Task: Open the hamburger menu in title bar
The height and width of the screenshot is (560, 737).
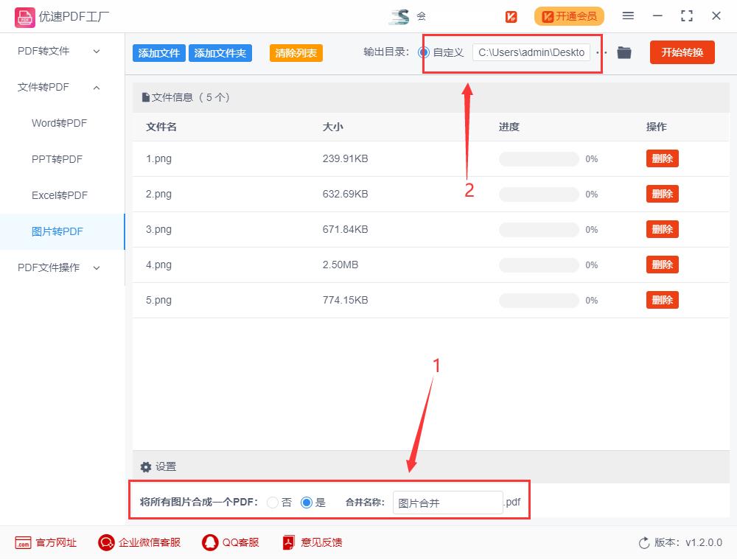Action: [628, 15]
